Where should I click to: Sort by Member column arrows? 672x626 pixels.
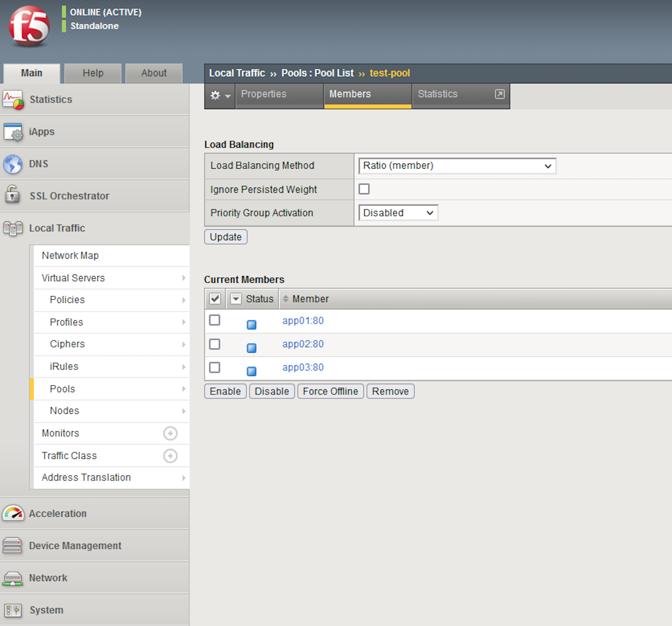286,299
